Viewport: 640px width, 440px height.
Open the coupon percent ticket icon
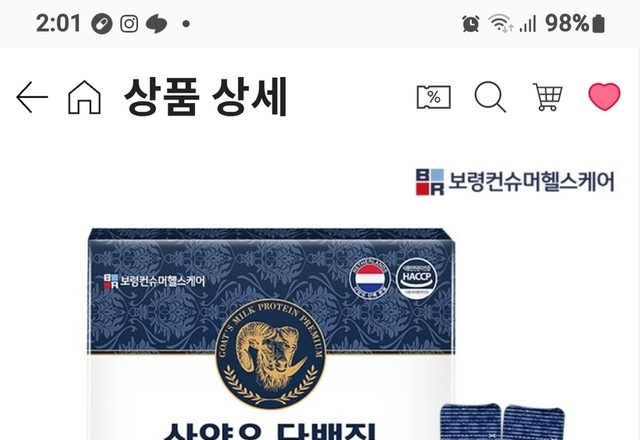(433, 97)
